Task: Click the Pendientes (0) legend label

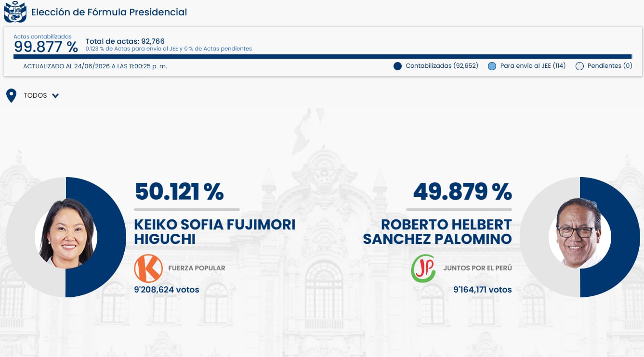Action: click(x=610, y=66)
